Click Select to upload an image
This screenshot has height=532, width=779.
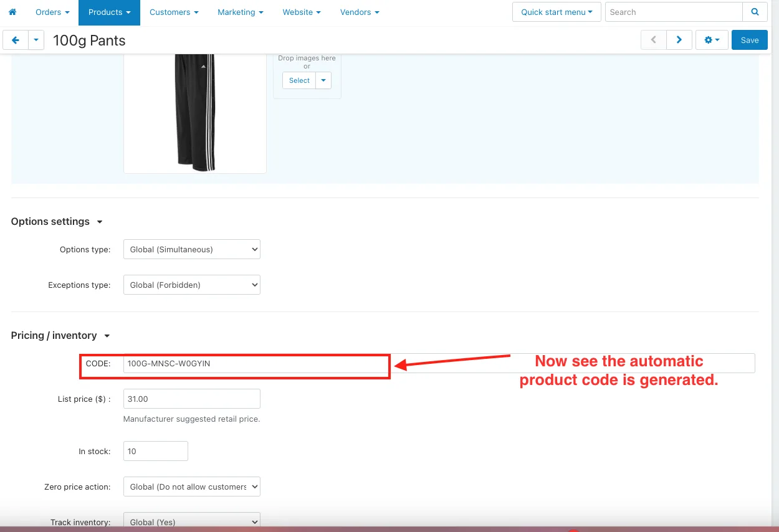point(299,80)
